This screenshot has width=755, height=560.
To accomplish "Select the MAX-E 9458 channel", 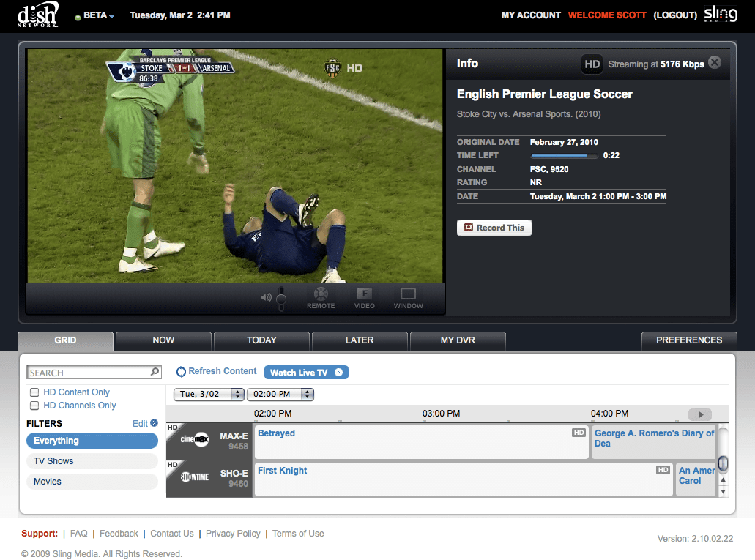I will [209, 441].
